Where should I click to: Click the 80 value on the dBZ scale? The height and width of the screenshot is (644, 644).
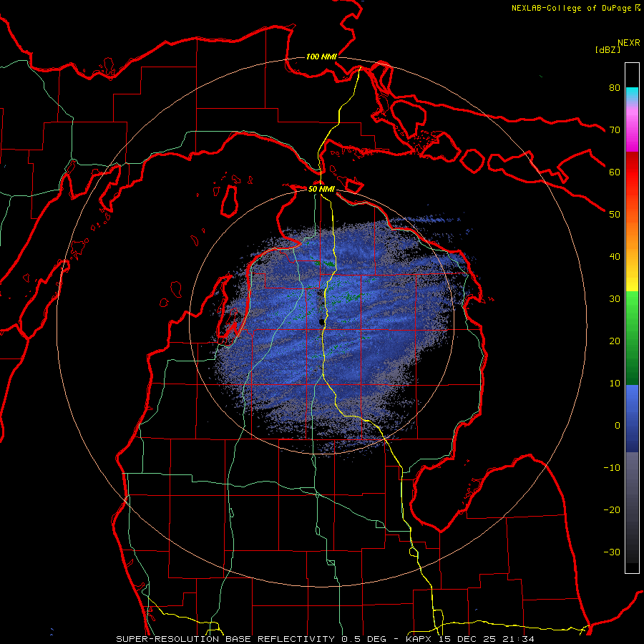615,87
